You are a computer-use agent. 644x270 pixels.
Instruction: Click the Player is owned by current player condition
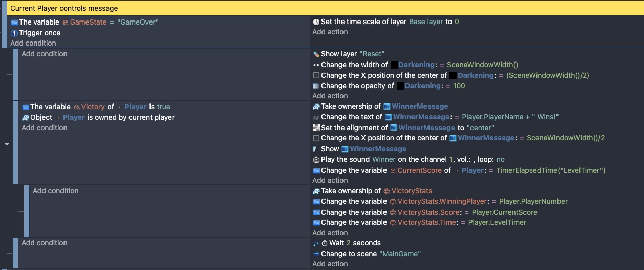click(98, 118)
